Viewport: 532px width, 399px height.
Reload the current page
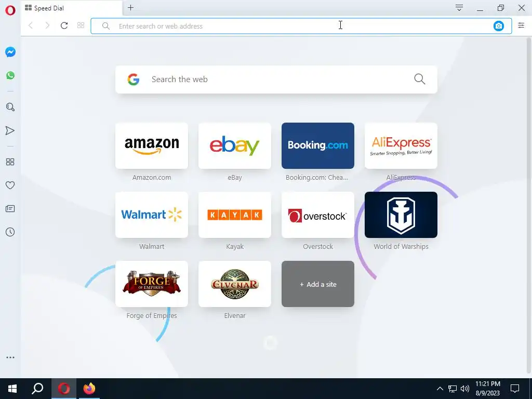click(x=64, y=25)
